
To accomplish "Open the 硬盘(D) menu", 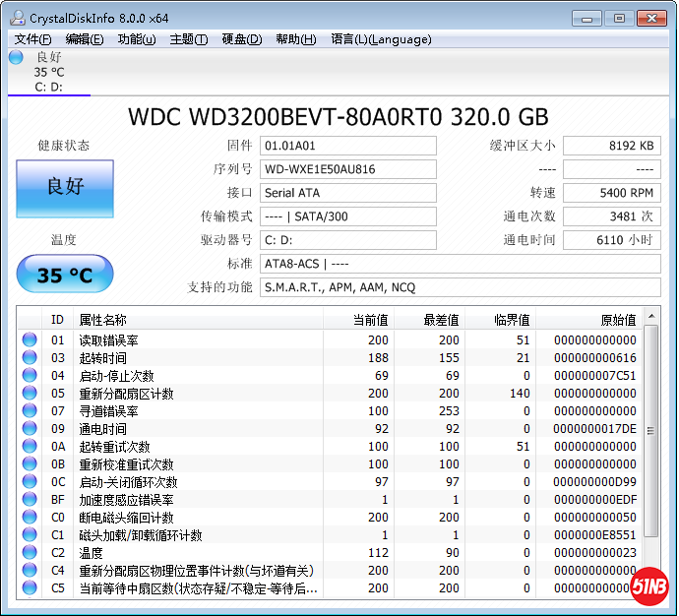I will coord(242,39).
